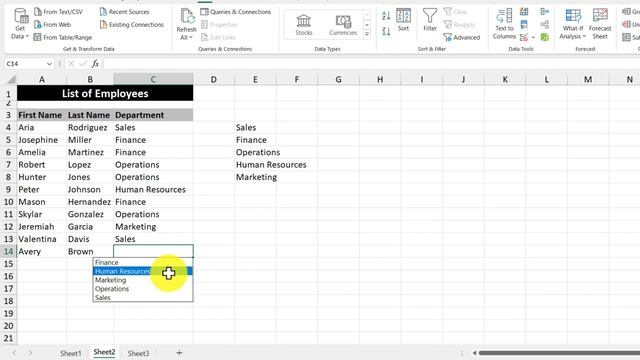Select the cell containing Valentina
Viewport: 640px width, 360px height.
[42, 239]
